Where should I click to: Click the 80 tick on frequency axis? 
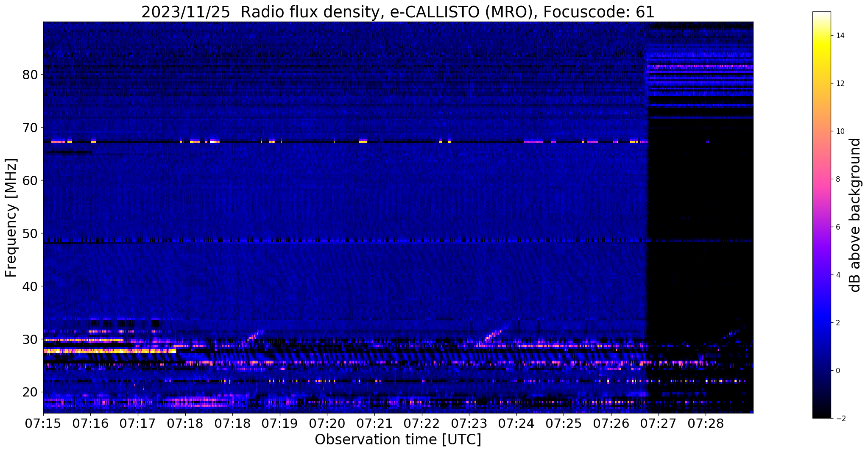(x=30, y=75)
